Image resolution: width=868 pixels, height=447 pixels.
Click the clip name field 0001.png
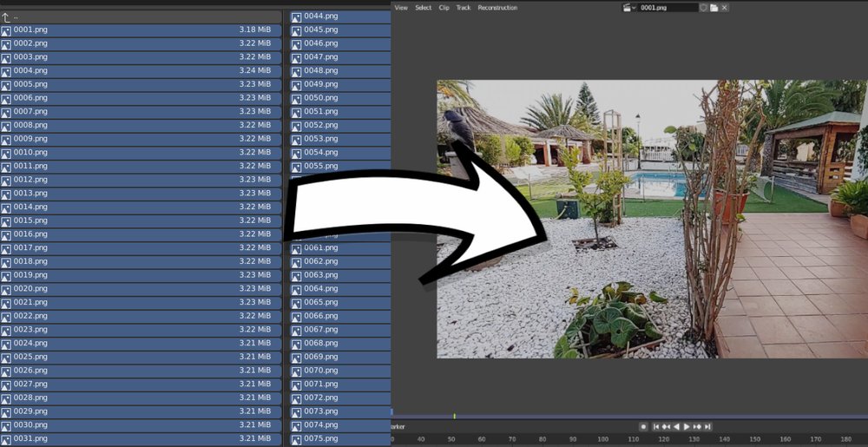pos(667,8)
